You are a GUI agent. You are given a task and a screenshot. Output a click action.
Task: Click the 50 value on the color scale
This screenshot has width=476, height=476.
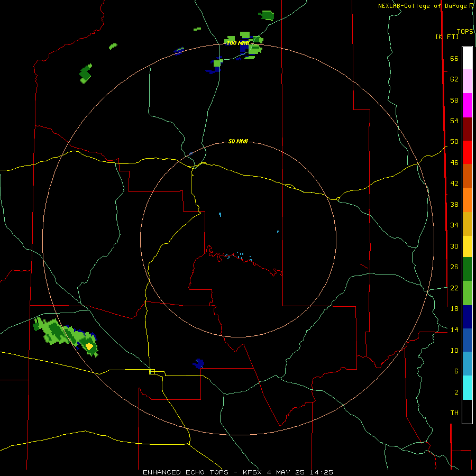coord(454,141)
